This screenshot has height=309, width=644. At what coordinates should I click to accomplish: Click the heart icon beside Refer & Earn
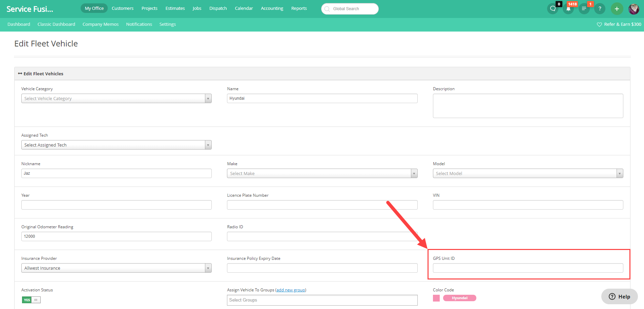click(x=599, y=24)
